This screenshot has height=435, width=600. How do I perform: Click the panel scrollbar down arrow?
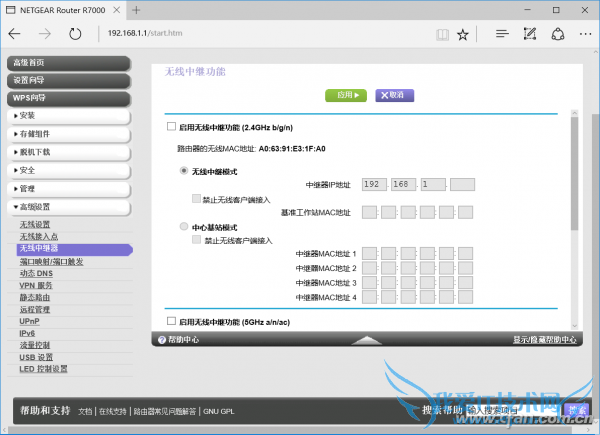[x=574, y=326]
